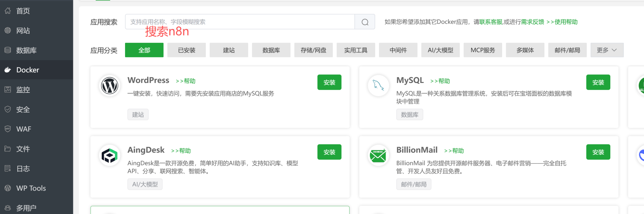Viewport: 644px width, 214px height.
Task: Click the WordPress card title
Action: point(148,80)
